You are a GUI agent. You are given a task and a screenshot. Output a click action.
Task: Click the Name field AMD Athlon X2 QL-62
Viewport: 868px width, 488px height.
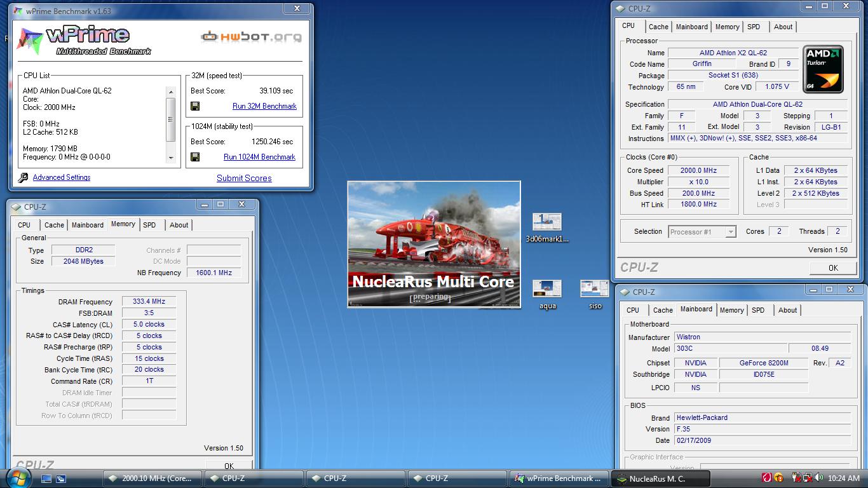(x=733, y=53)
